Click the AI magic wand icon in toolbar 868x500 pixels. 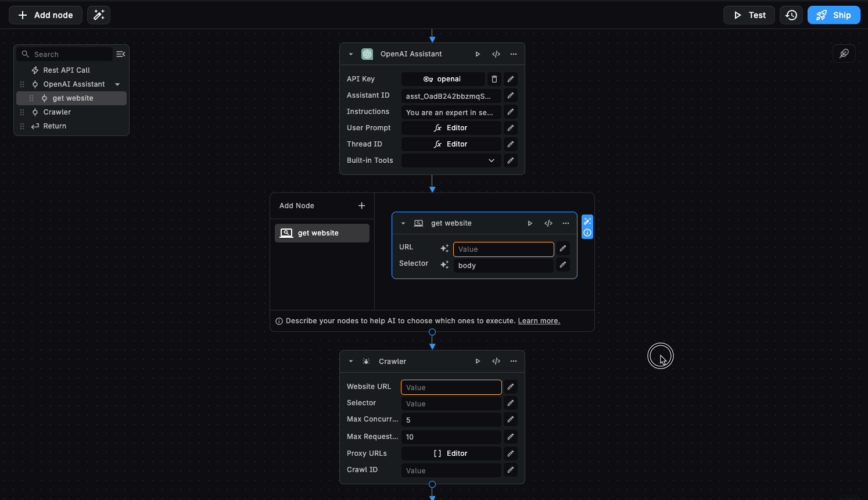pyautogui.click(x=99, y=15)
